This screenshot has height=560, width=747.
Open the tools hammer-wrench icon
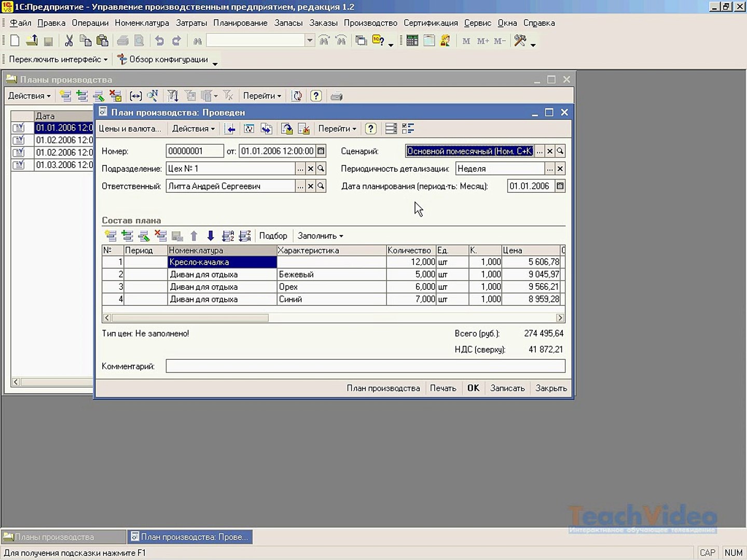[520, 40]
